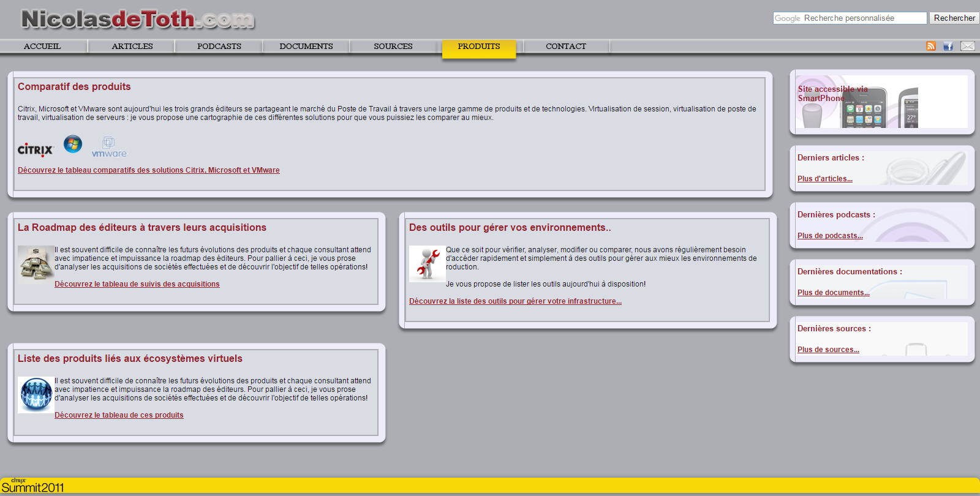Image resolution: width=980 pixels, height=496 pixels.
Task: Open the SOURCES menu tab
Action: [x=393, y=47]
